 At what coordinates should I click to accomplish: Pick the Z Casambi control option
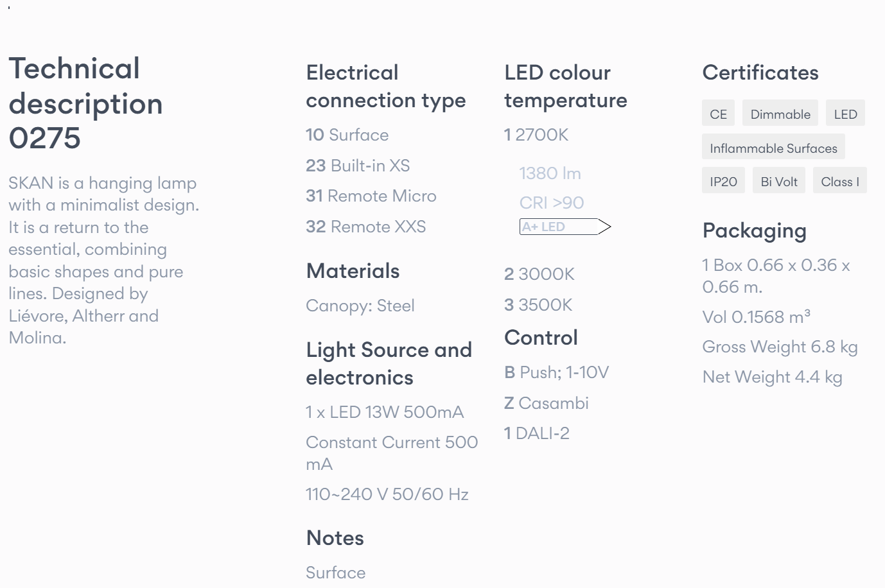pos(546,403)
